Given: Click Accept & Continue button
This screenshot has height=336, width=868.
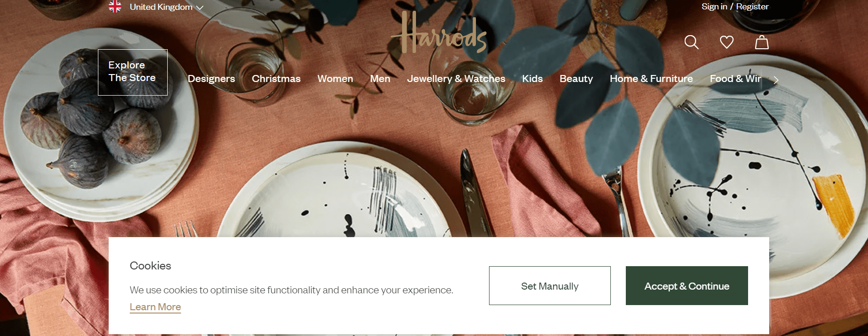Looking at the screenshot, I should pos(687,286).
